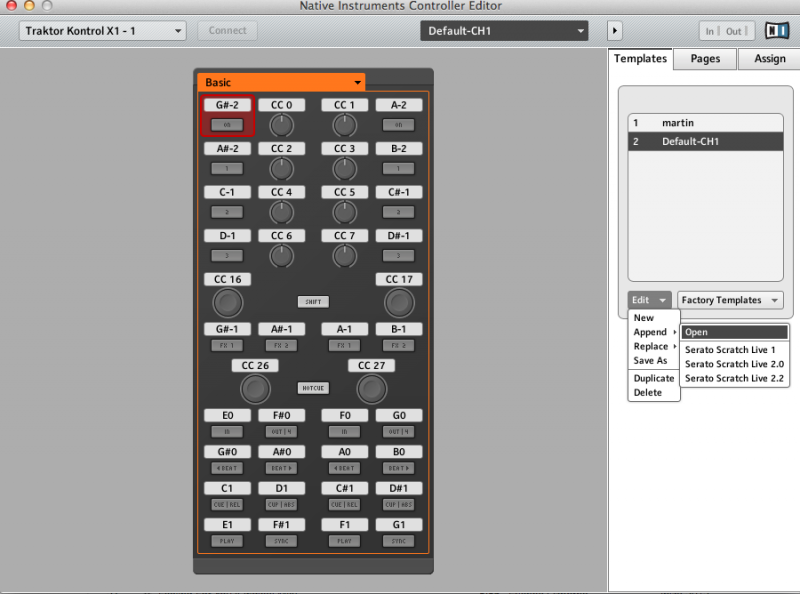Click the CUE REL button under C#1
The height and width of the screenshot is (594, 800).
pos(344,505)
